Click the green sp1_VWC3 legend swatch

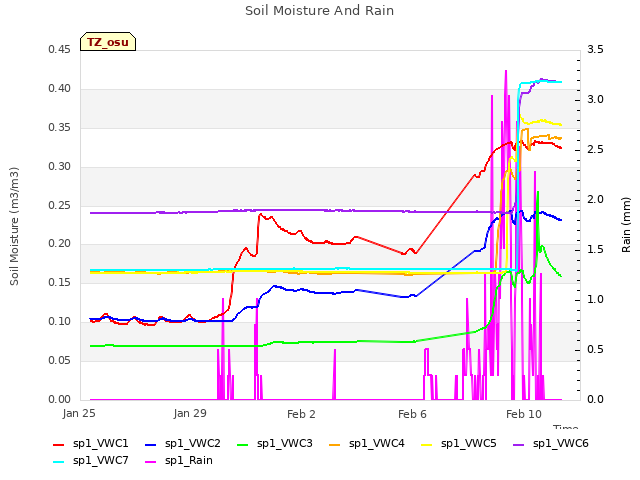243,445
